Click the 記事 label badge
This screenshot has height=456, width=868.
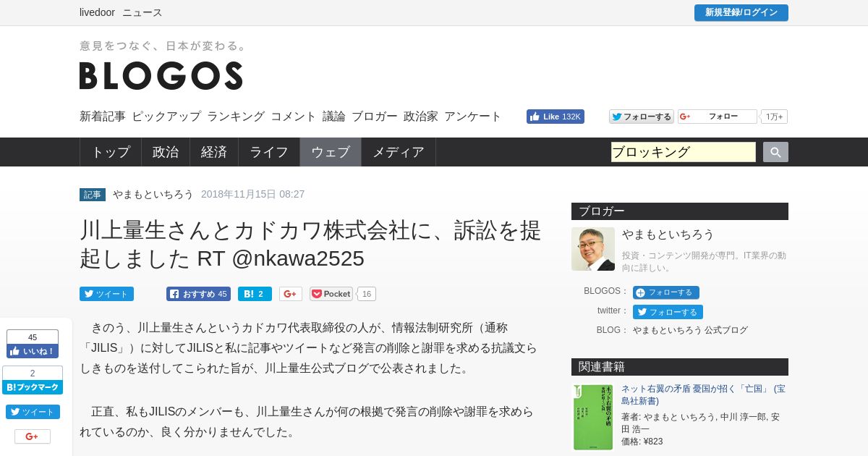pos(93,195)
